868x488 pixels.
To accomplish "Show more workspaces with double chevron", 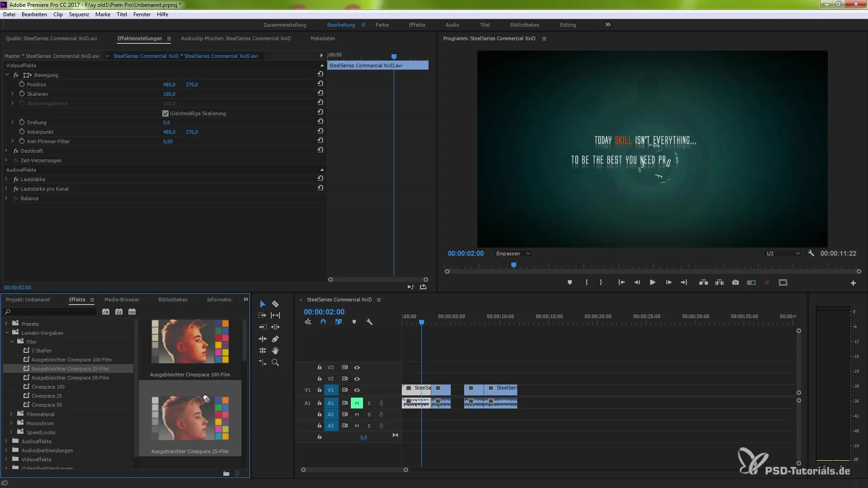I will tap(608, 25).
